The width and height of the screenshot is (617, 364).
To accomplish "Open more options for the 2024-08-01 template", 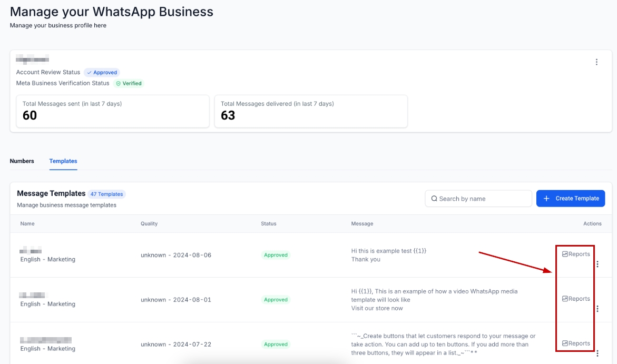I will [597, 309].
